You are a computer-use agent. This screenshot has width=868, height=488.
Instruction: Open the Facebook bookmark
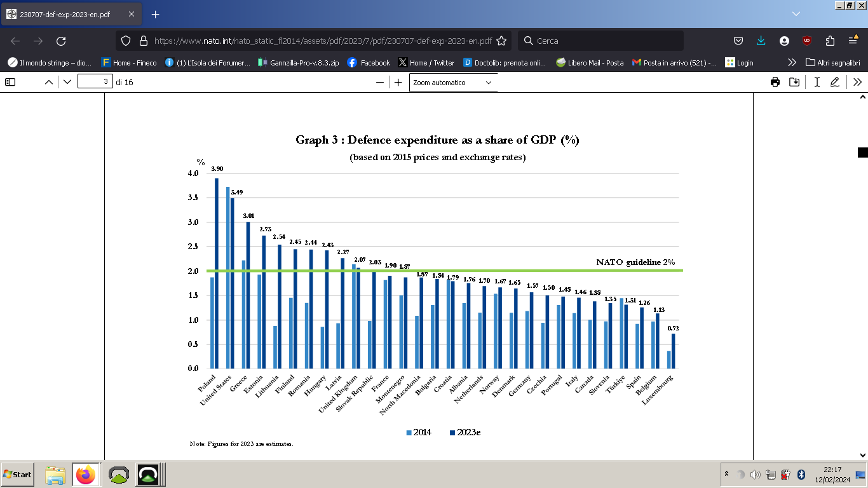click(x=369, y=62)
